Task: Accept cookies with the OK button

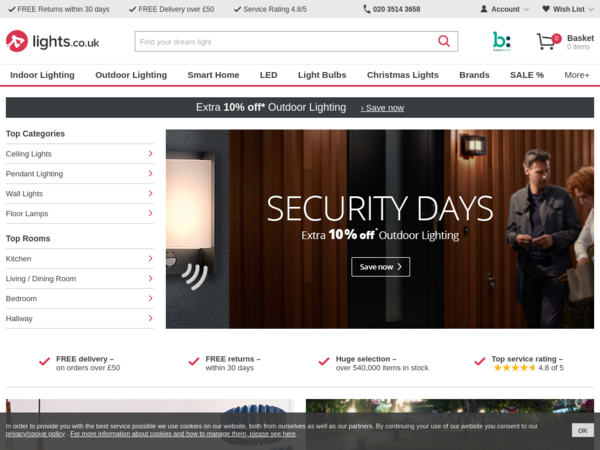Action: [582, 430]
